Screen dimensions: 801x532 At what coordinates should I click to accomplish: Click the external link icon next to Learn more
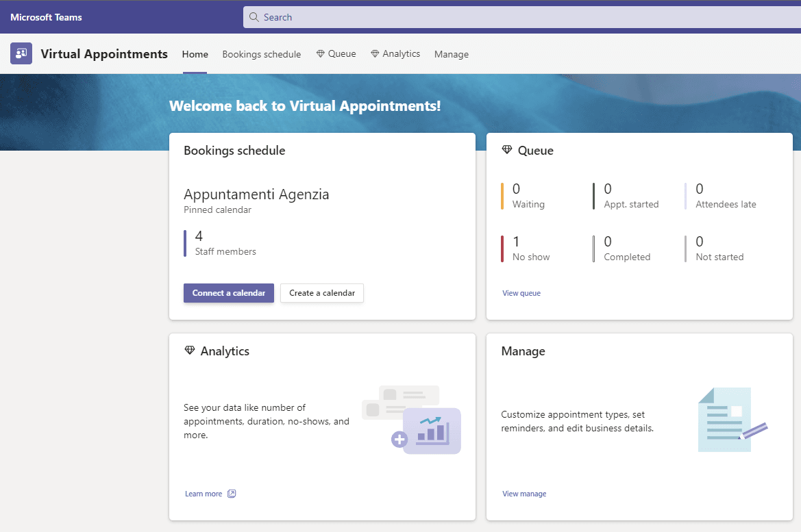point(232,494)
